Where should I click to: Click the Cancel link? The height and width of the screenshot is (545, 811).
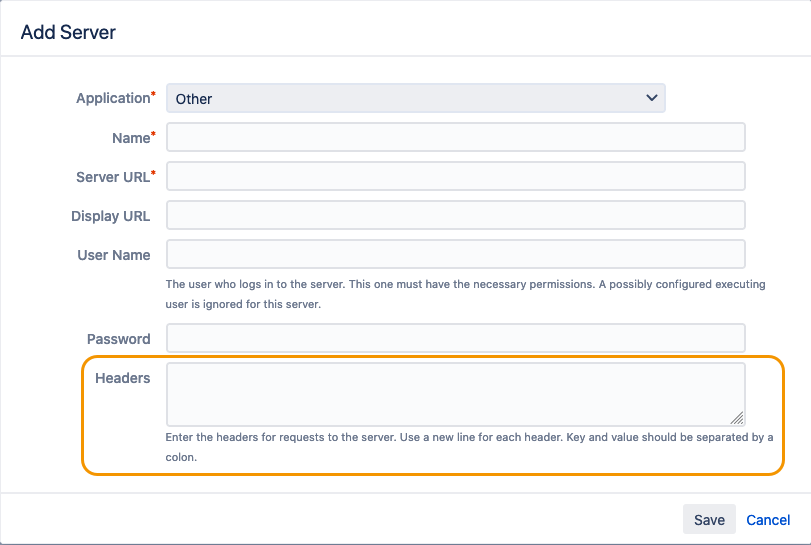pyautogui.click(x=768, y=520)
